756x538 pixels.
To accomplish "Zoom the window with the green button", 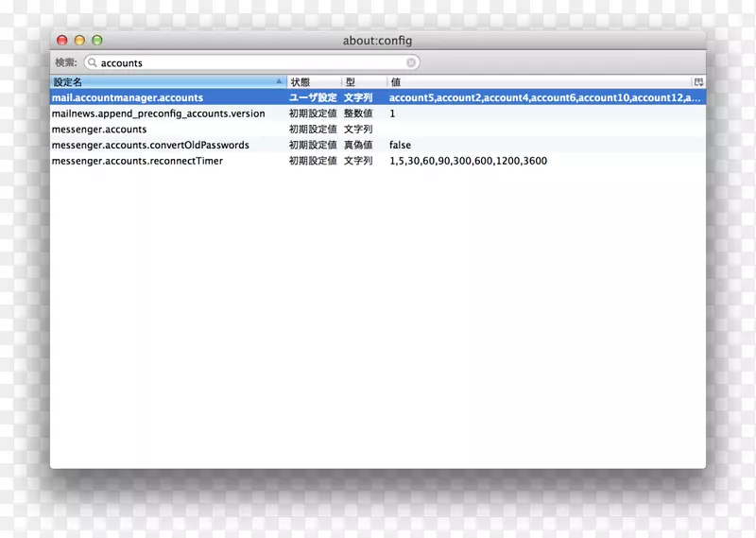I will 96,41.
